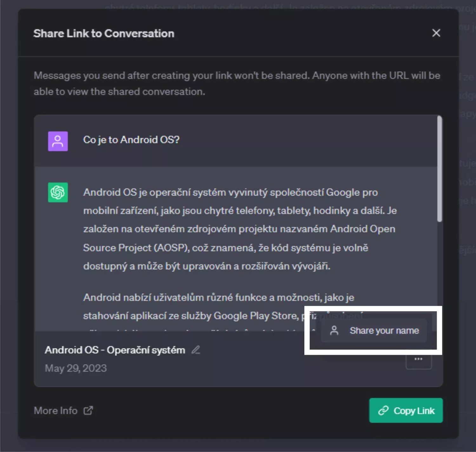This screenshot has width=476, height=452.
Task: Click the chain link icon on Copy Link
Action: [x=383, y=410]
